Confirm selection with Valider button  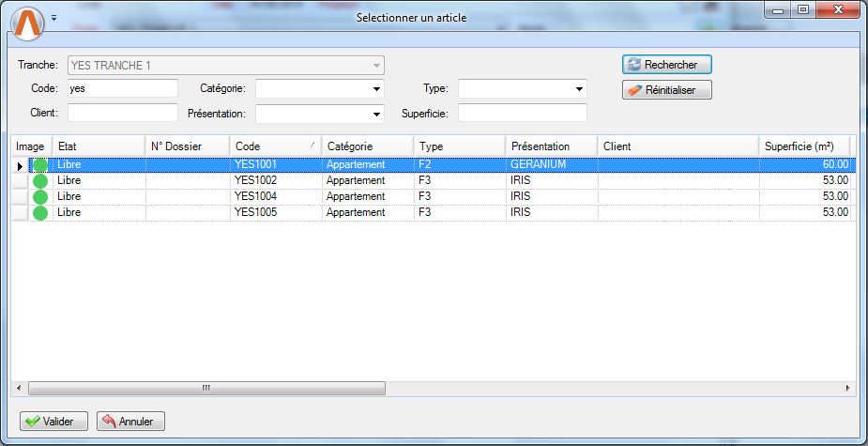click(53, 422)
